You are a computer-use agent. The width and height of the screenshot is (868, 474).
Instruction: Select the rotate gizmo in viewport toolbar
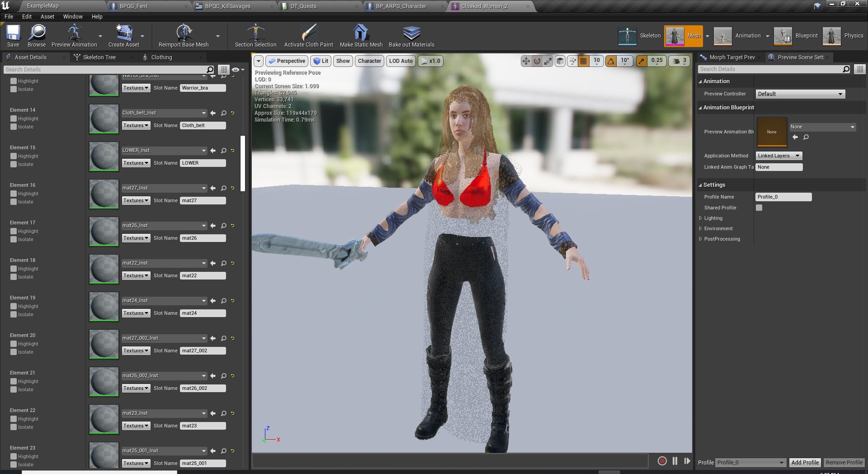537,61
